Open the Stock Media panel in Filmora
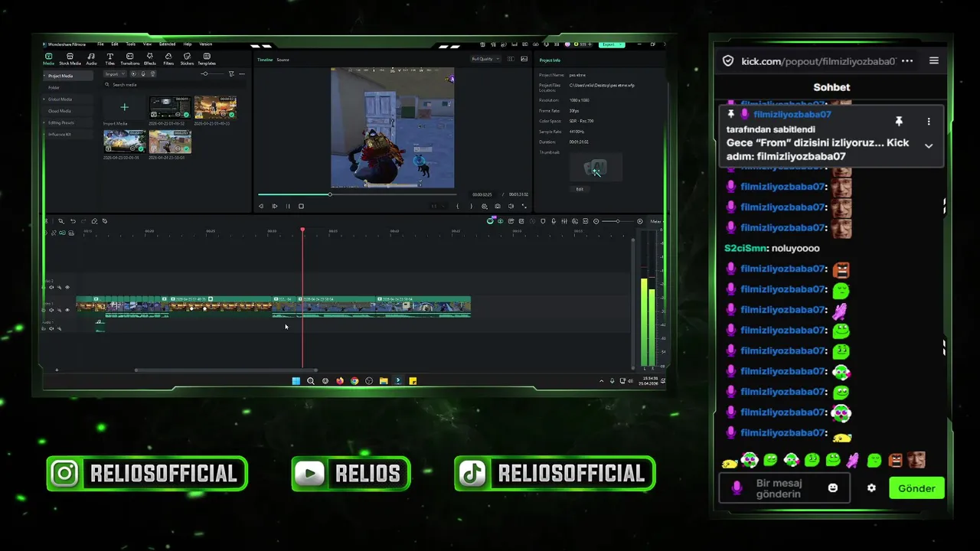 (70, 59)
